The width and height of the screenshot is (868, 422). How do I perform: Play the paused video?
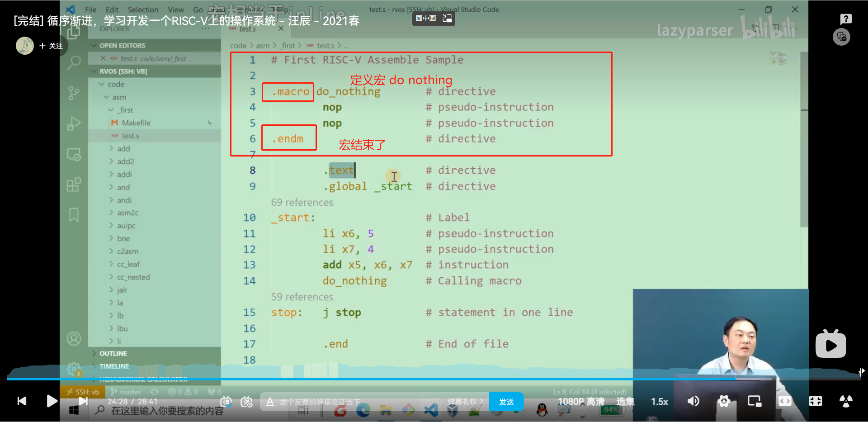[x=52, y=401]
